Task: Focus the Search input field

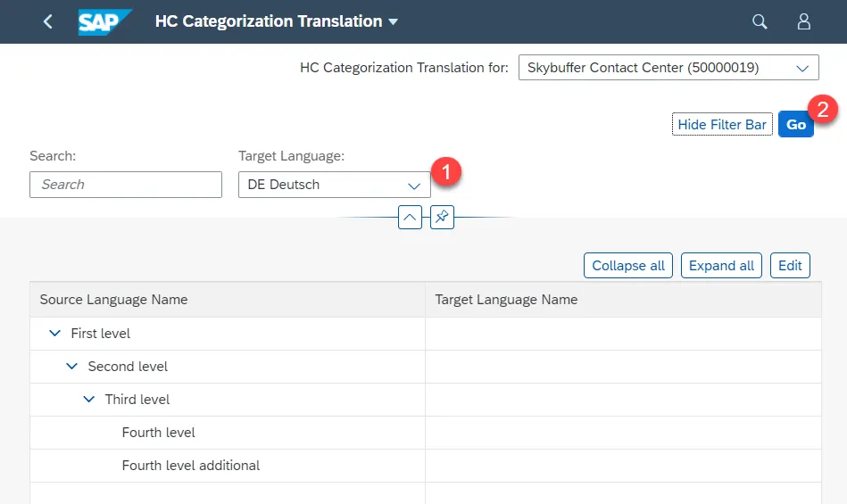Action: coord(125,185)
